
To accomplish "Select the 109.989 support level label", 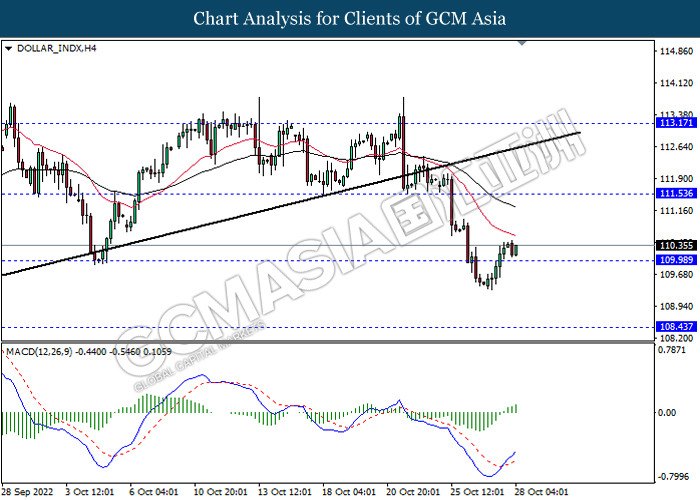I will coord(676,260).
